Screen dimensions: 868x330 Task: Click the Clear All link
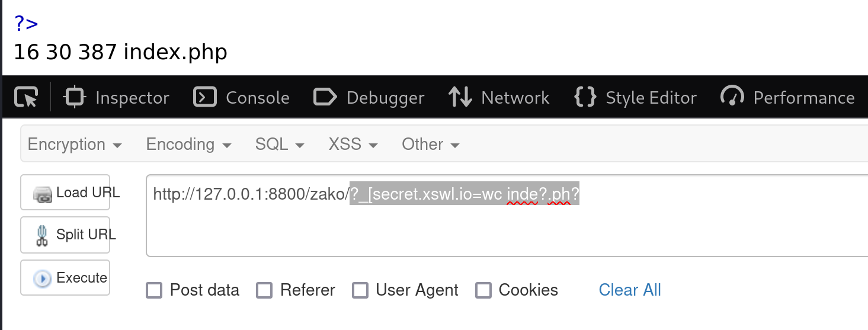630,290
